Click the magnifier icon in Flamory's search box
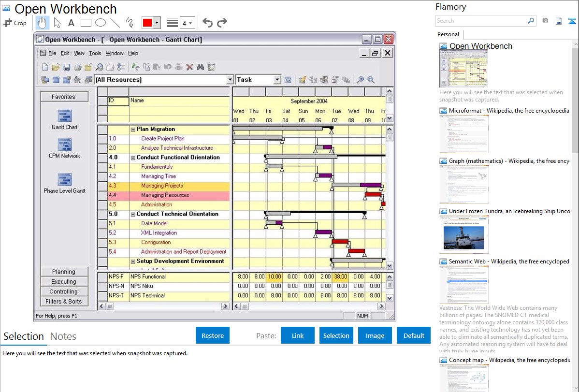Viewport: 579px width, 392px height. pos(531,21)
